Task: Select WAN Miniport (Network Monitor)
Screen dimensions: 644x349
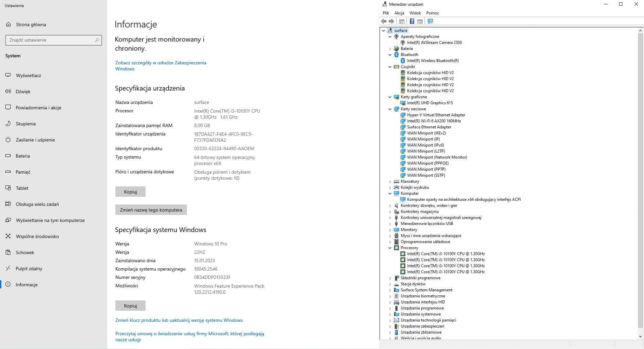Action: 437,157
